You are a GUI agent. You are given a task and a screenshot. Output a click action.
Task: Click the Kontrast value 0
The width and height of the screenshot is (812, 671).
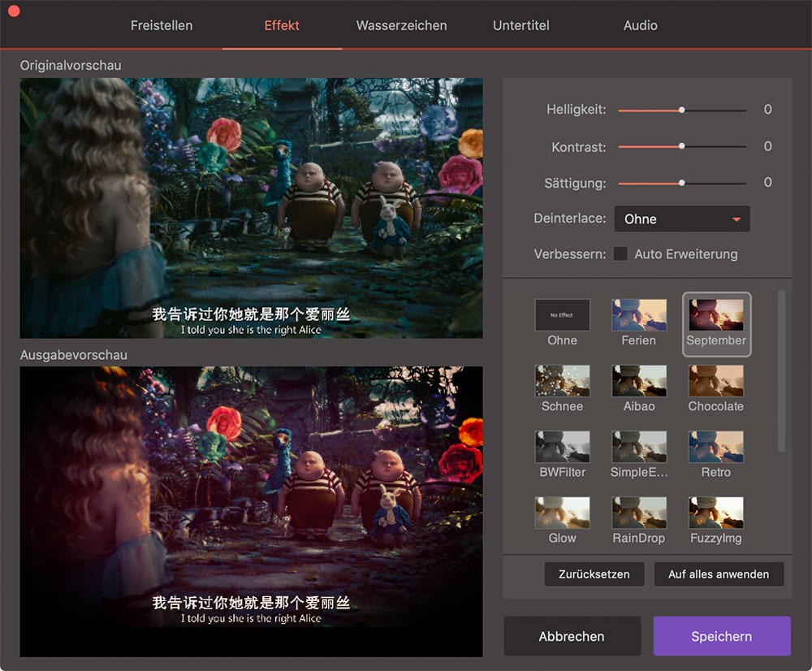(768, 146)
